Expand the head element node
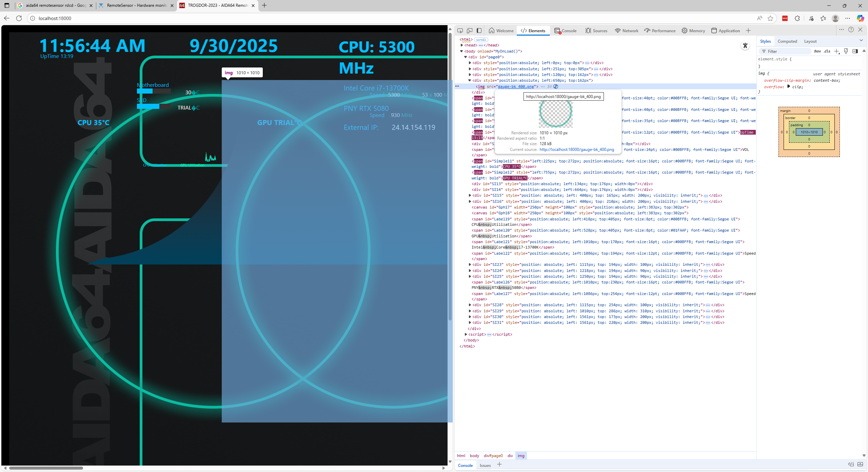The height and width of the screenshot is (472, 868). [462, 45]
